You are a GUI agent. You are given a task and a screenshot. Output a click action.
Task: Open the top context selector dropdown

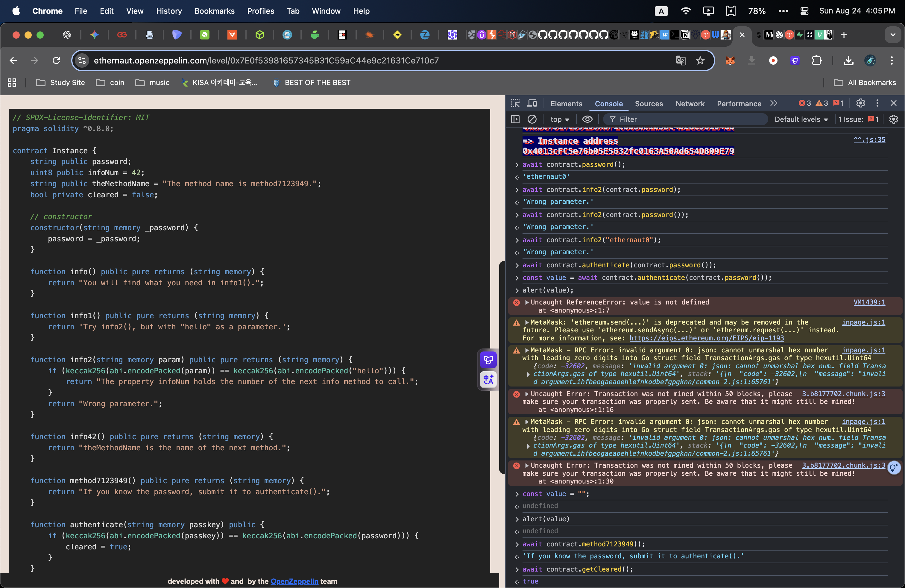[x=559, y=119]
